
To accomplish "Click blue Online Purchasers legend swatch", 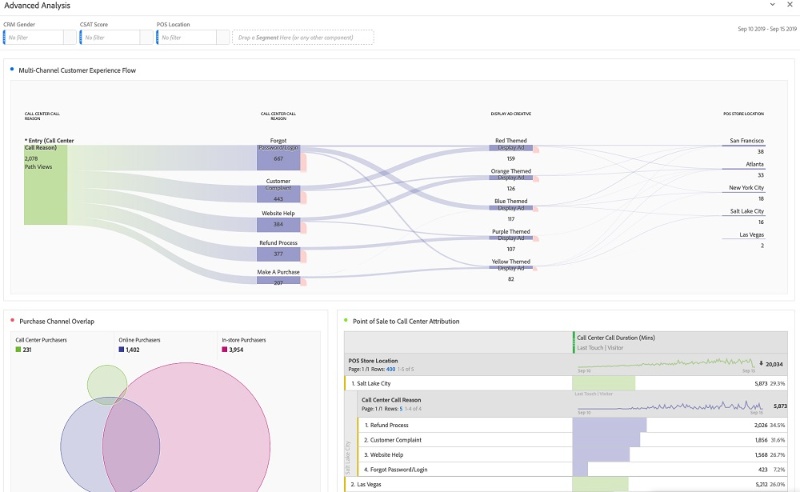I will 121,349.
